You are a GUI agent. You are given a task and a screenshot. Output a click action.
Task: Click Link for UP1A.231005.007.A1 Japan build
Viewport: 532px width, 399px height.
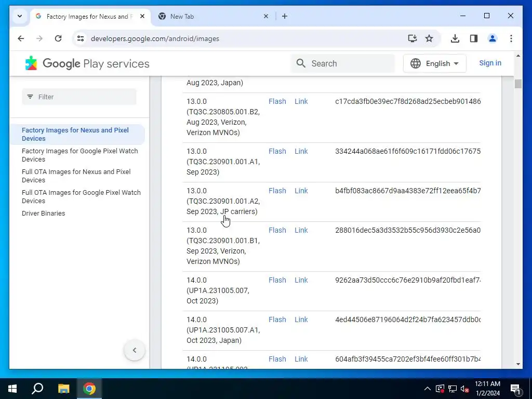click(x=301, y=320)
